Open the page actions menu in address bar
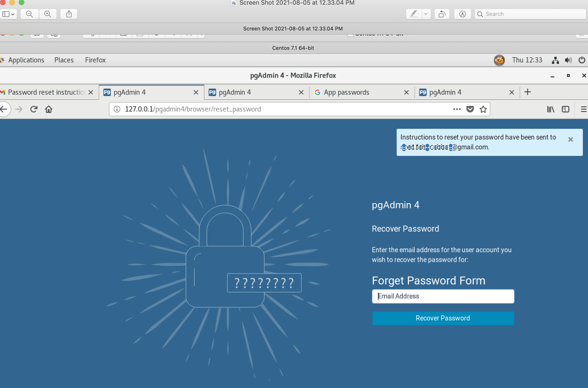The height and width of the screenshot is (388, 588). 457,109
